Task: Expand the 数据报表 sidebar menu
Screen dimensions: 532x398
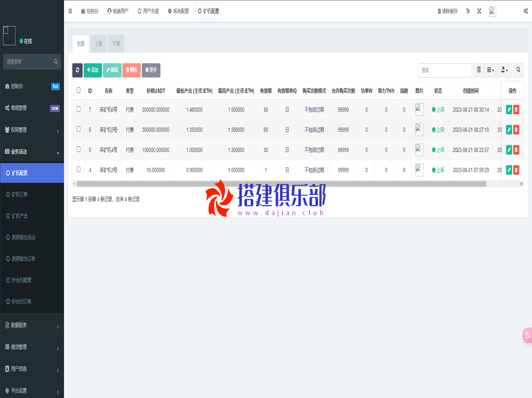Action: 32,325
